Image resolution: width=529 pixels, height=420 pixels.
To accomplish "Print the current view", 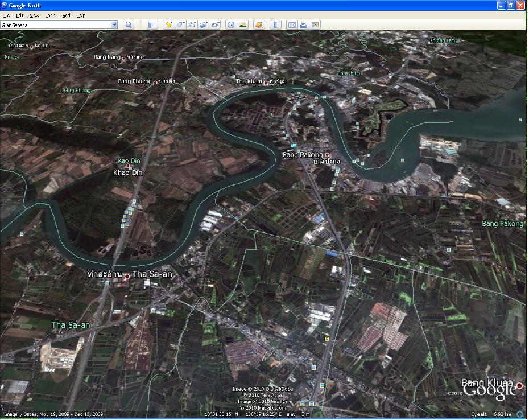I will [303, 24].
